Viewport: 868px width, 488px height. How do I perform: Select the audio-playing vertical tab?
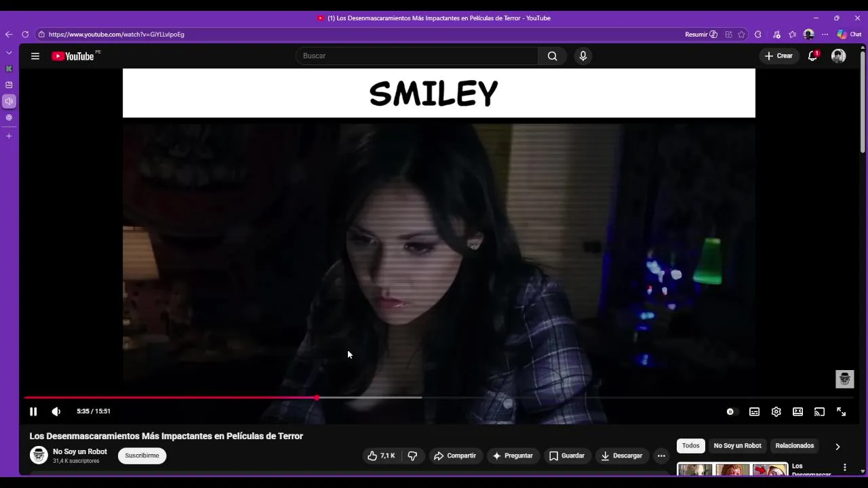click(9, 102)
